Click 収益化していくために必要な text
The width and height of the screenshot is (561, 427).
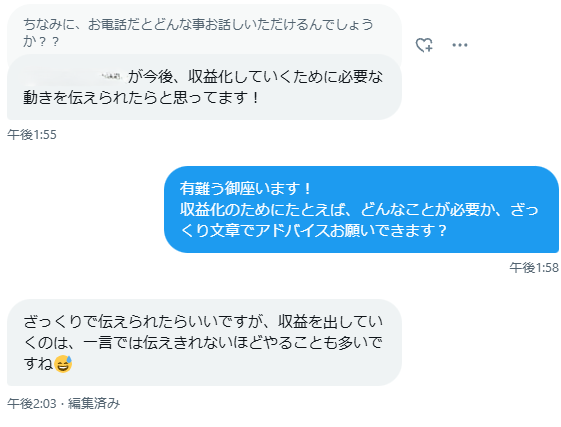tap(286, 77)
